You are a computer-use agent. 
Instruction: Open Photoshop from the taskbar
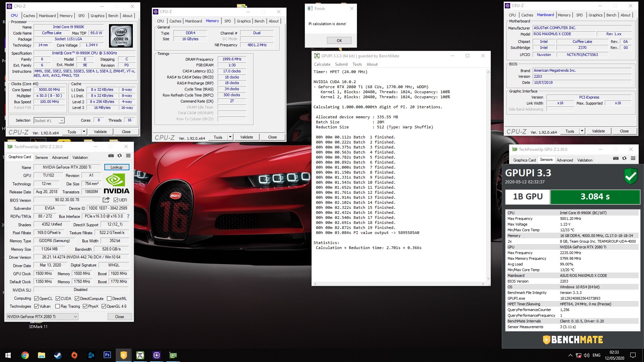point(107,355)
